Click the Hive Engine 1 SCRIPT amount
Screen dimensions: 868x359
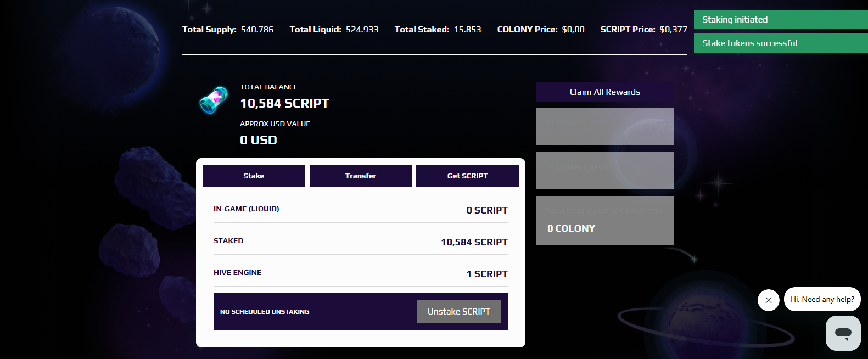tap(487, 274)
